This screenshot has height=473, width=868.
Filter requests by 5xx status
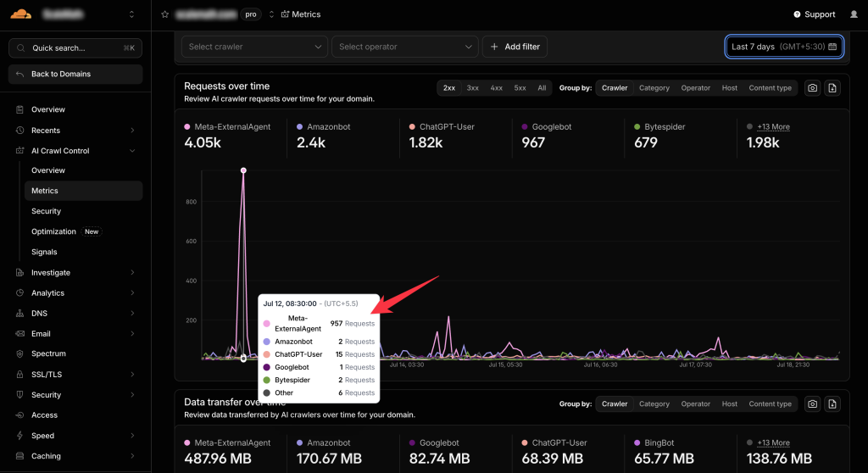pyautogui.click(x=520, y=88)
